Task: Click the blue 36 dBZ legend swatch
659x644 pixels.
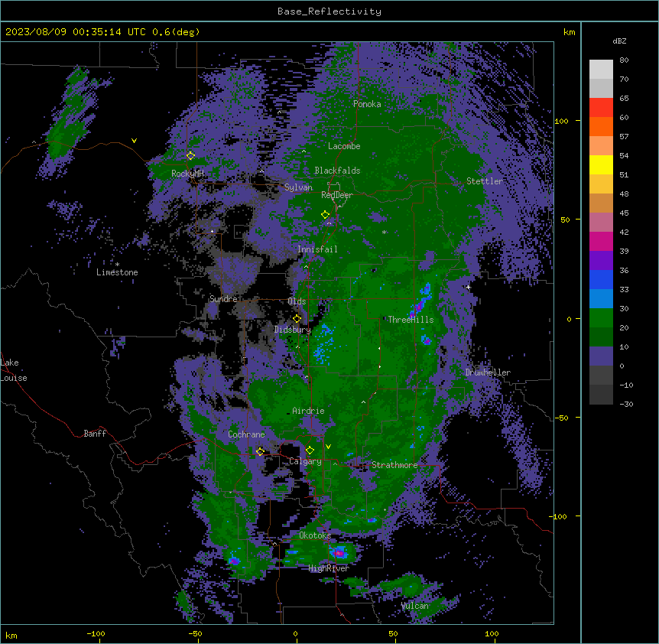Action: pos(601,279)
